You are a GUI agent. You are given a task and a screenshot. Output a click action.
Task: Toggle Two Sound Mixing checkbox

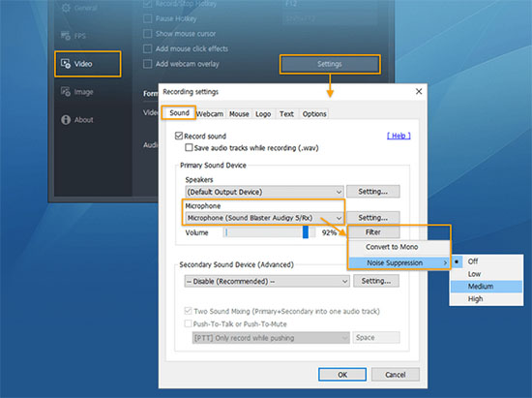[x=188, y=311]
